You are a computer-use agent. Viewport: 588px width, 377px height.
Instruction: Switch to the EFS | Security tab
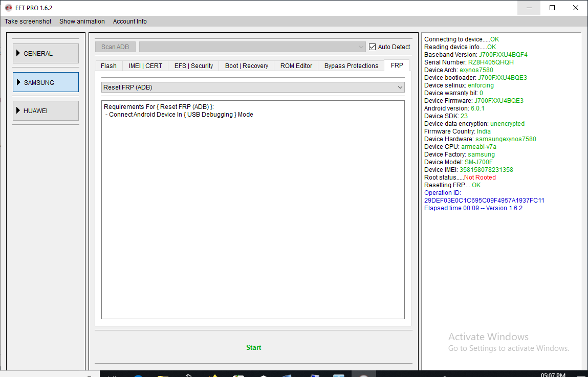[x=193, y=66]
